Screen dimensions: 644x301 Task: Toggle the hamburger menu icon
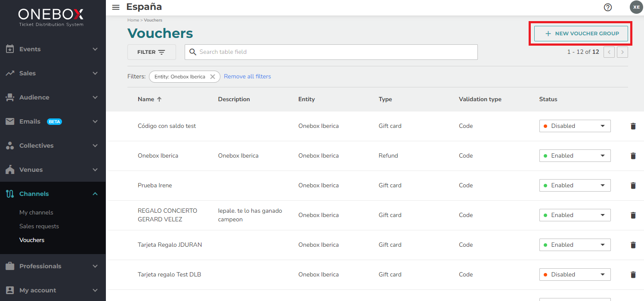click(116, 7)
